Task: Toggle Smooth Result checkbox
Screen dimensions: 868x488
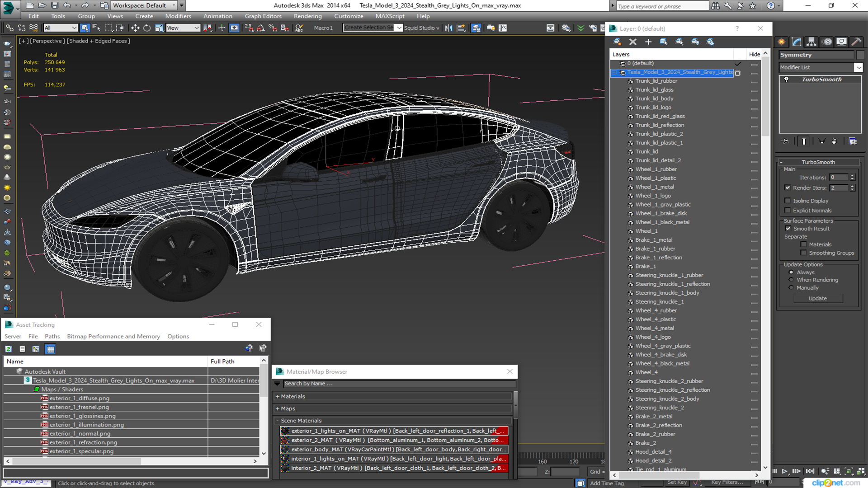Action: click(x=788, y=229)
